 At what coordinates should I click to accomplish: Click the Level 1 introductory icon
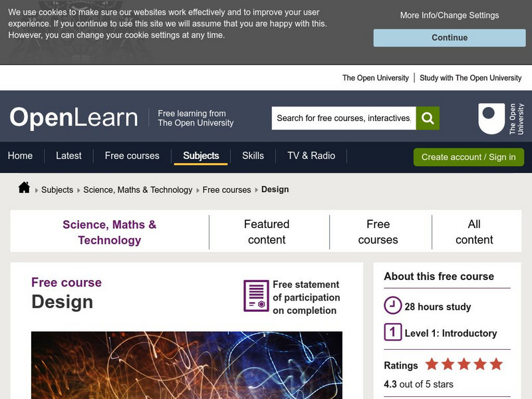click(392, 333)
